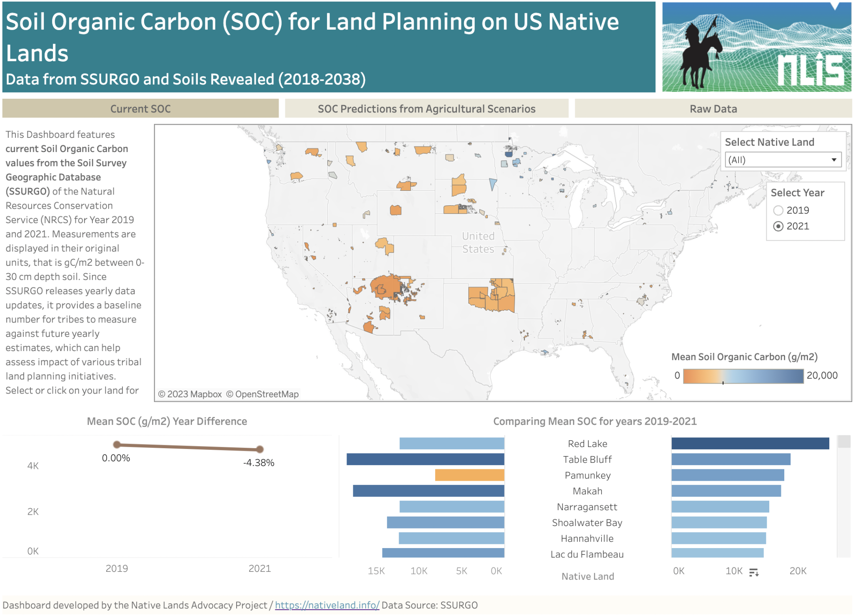Click the Makah label in the bar chart
853x616 pixels.
(x=587, y=491)
